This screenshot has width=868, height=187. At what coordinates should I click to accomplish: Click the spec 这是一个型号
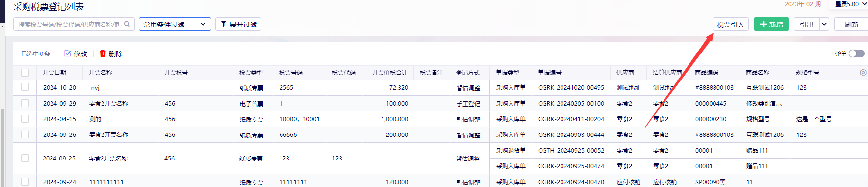[x=814, y=119]
